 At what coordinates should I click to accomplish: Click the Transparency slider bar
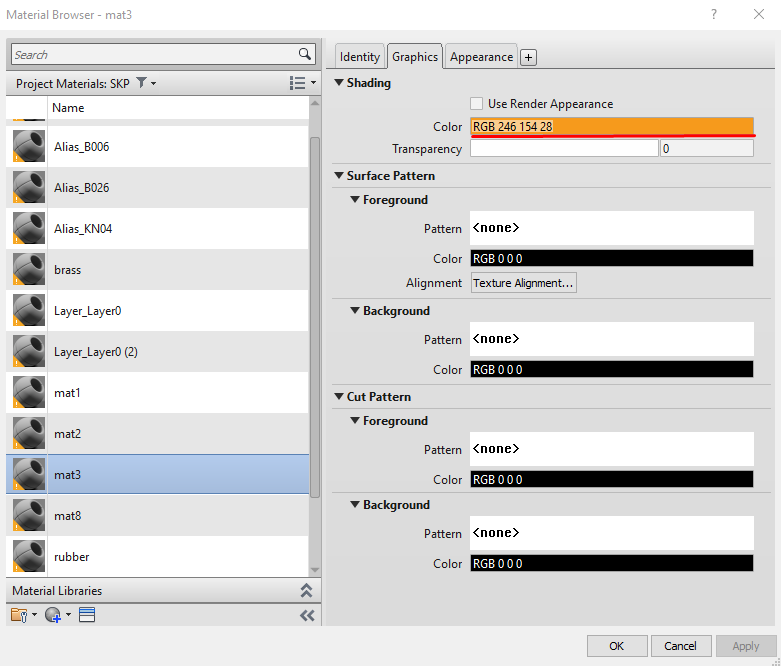coord(564,148)
